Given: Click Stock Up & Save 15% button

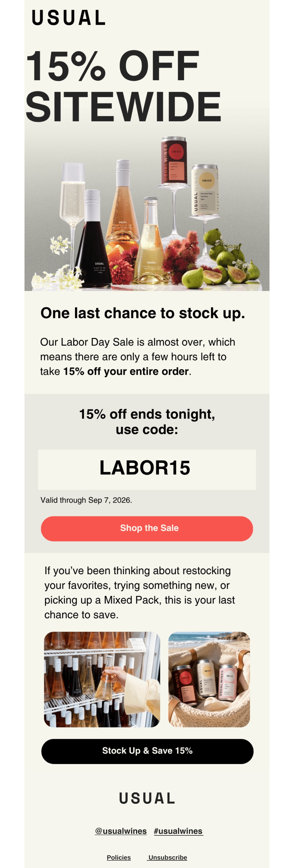Looking at the screenshot, I should 147,751.
